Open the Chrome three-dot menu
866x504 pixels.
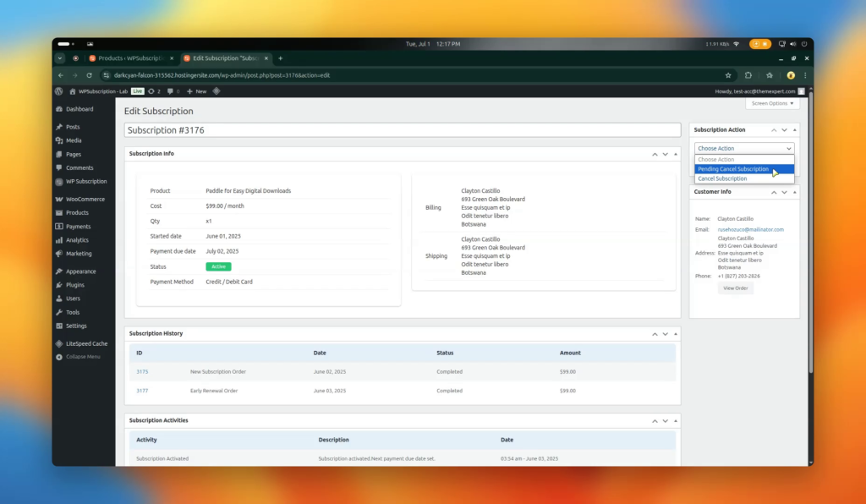point(805,75)
